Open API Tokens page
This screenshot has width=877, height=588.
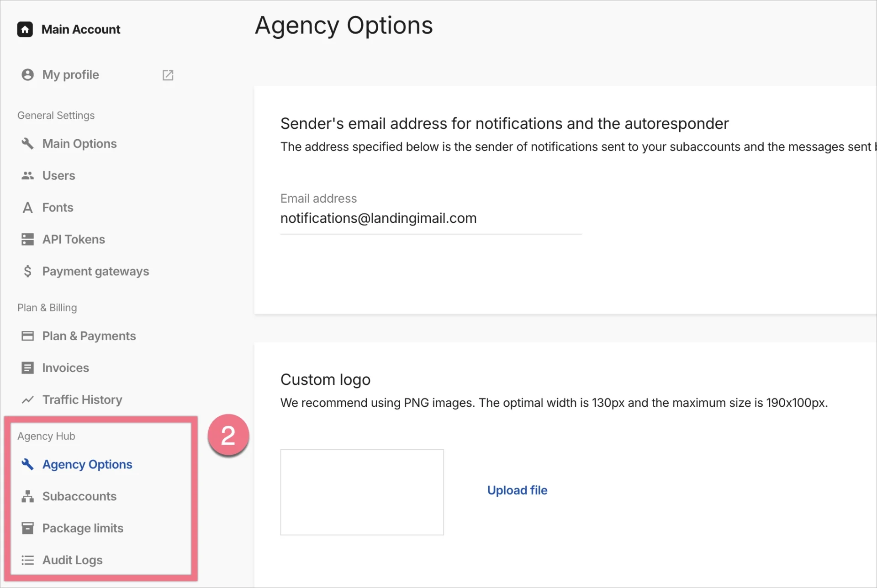click(74, 239)
